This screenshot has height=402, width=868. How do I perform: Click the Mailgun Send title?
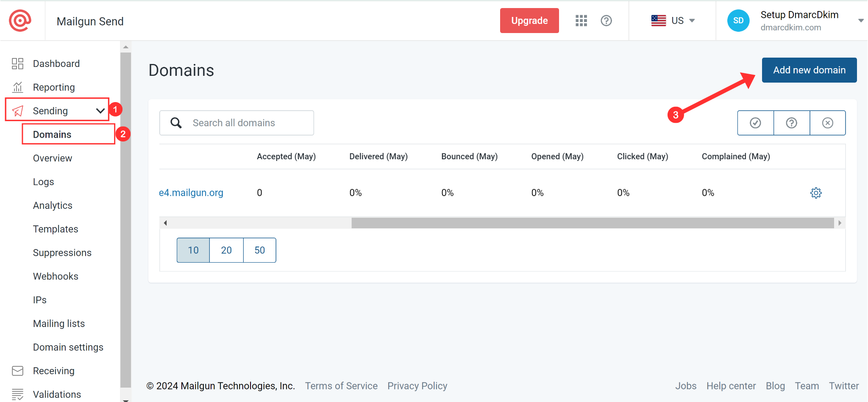(90, 21)
